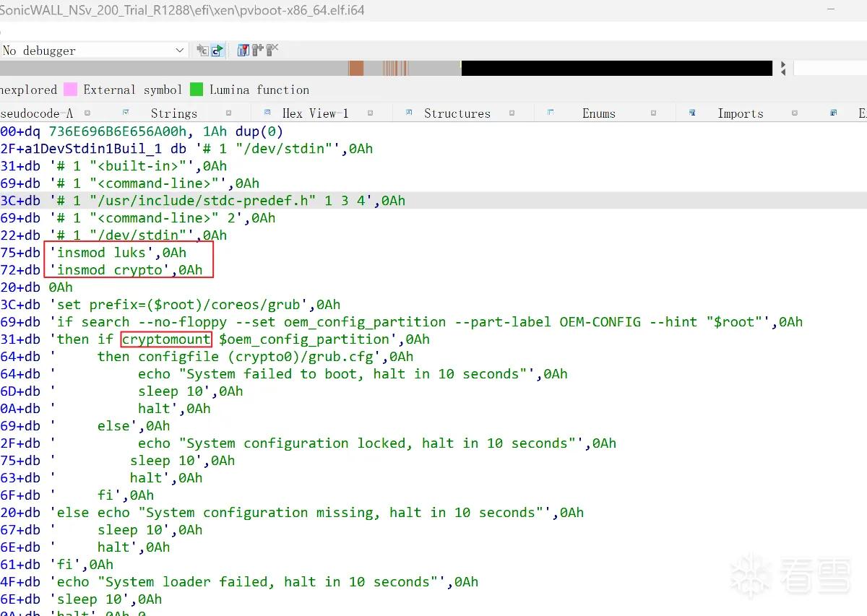
Task: Switch to the Strings tab
Action: click(x=173, y=113)
